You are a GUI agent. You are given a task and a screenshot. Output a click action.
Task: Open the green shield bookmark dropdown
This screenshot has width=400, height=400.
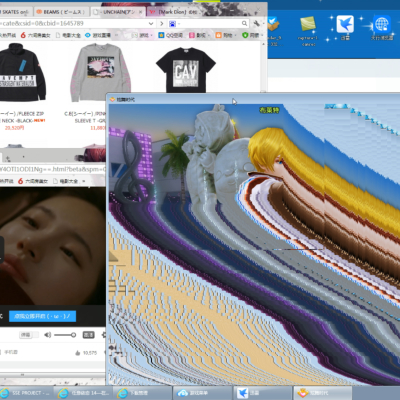[252, 35]
